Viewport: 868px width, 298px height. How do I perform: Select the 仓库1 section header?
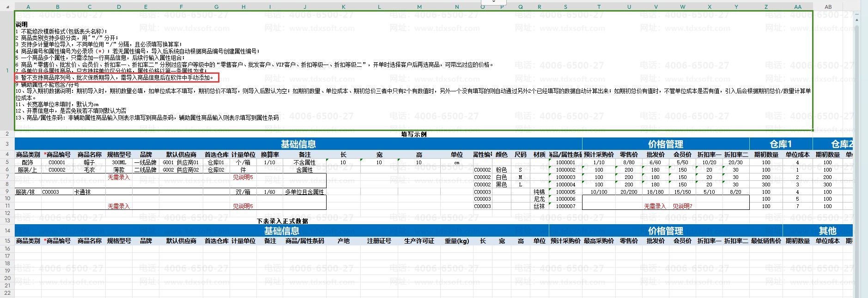click(781, 144)
